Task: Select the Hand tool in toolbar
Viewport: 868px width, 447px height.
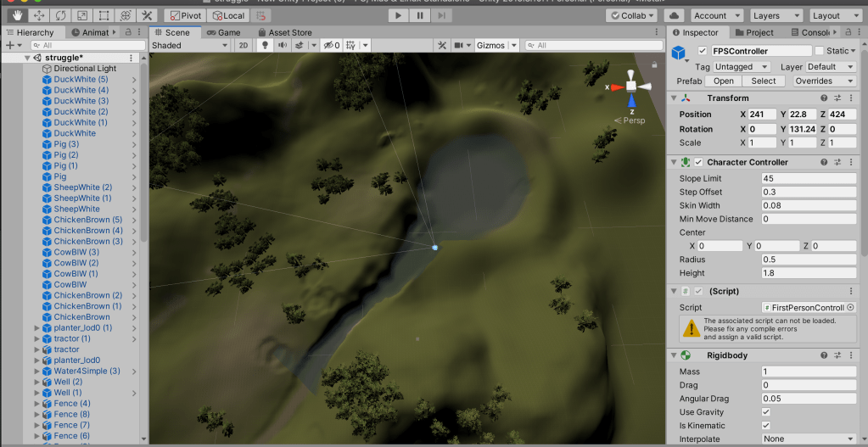Action: pos(16,15)
